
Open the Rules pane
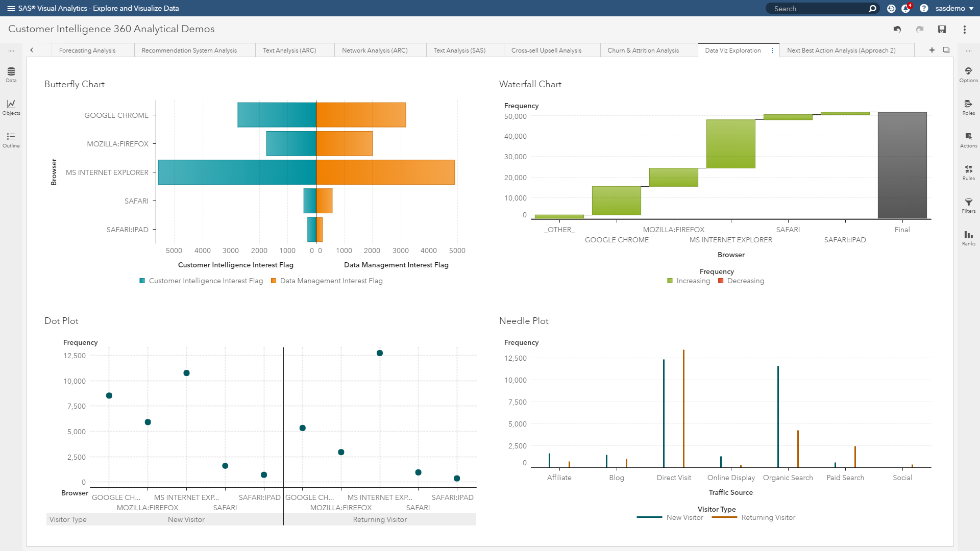[968, 172]
